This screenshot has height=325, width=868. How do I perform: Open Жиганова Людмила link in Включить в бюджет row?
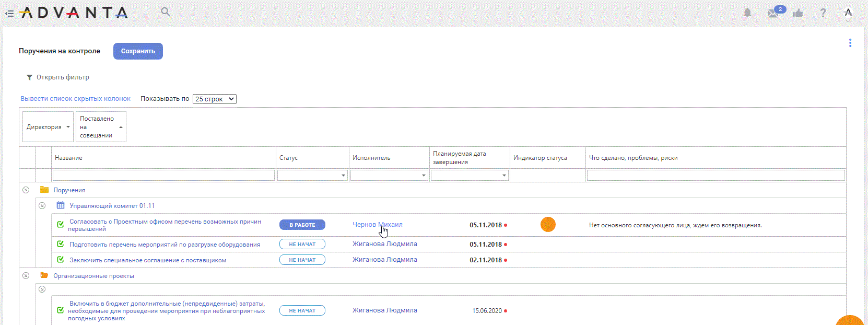coord(385,310)
